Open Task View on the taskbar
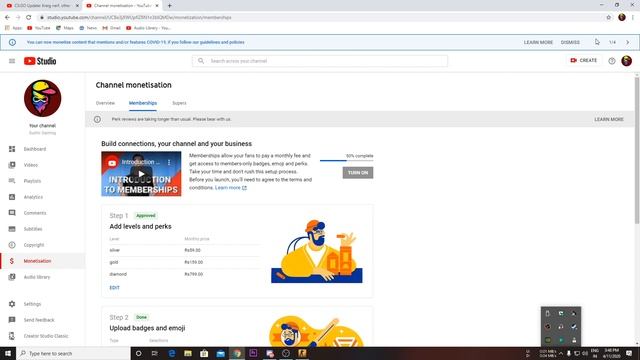This screenshot has height=360, width=640. point(155,353)
